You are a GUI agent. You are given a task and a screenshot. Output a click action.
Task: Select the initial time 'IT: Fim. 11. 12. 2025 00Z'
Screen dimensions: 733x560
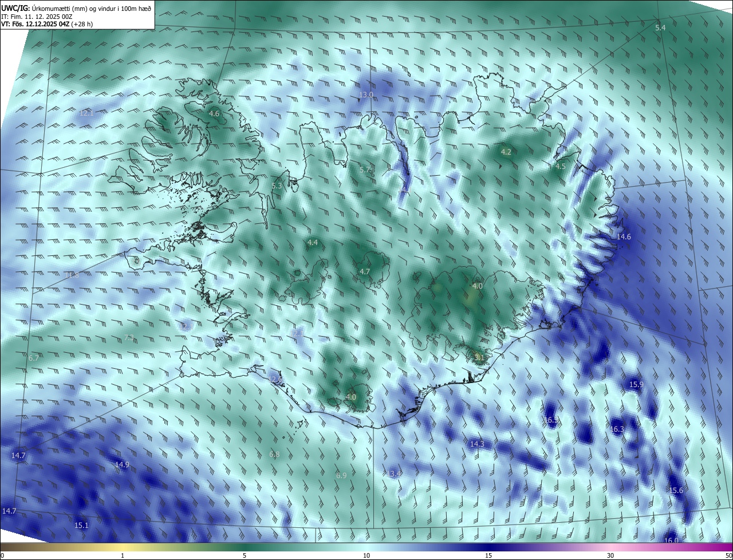click(x=37, y=17)
